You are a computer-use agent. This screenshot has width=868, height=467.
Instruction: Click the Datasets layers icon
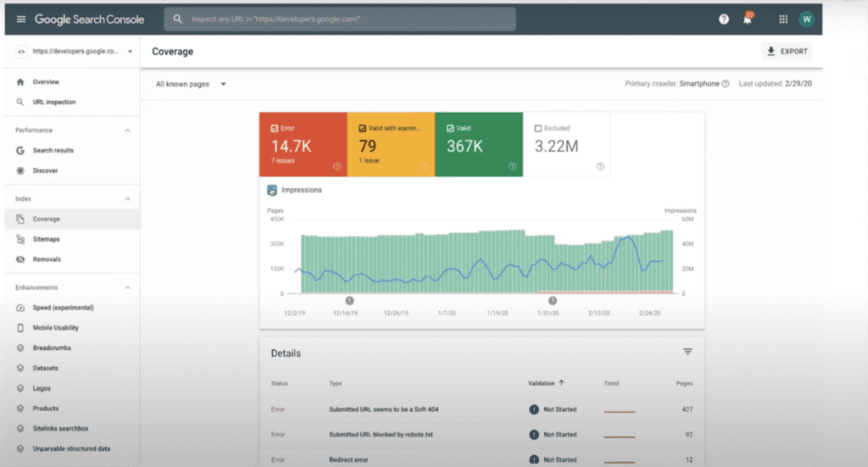click(20, 368)
